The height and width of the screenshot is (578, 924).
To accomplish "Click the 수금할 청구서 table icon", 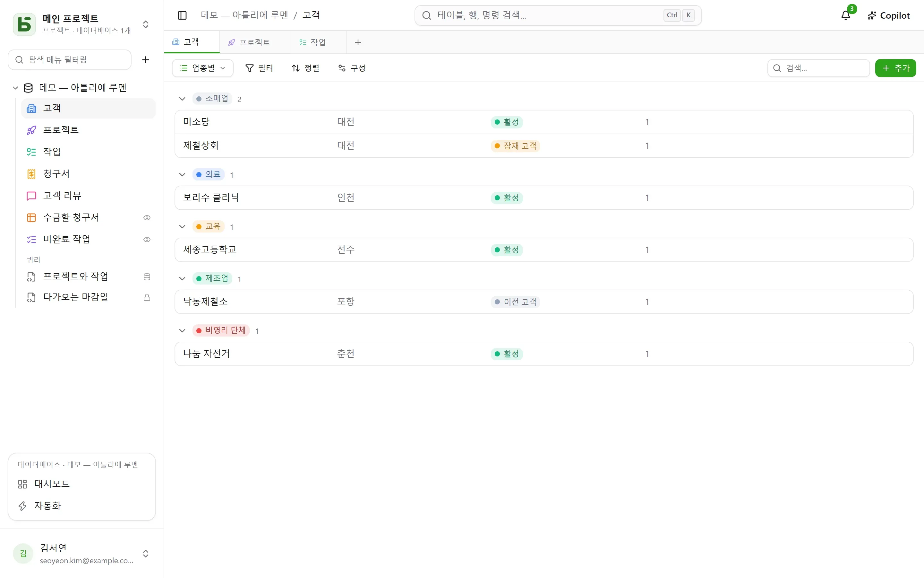I will 31,217.
